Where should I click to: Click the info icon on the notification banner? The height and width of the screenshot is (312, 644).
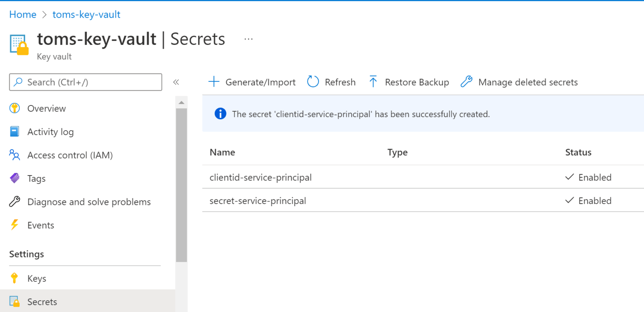[x=220, y=113]
